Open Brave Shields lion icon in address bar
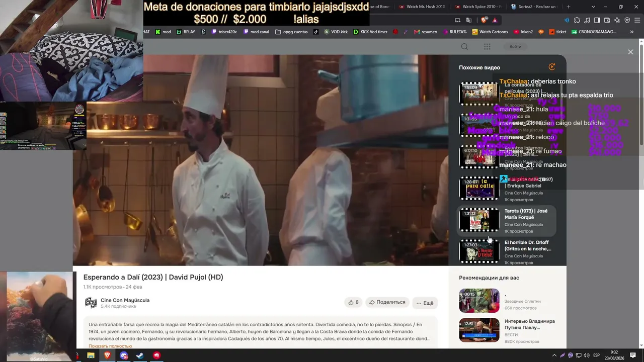The width and height of the screenshot is (644, 362). point(484,20)
